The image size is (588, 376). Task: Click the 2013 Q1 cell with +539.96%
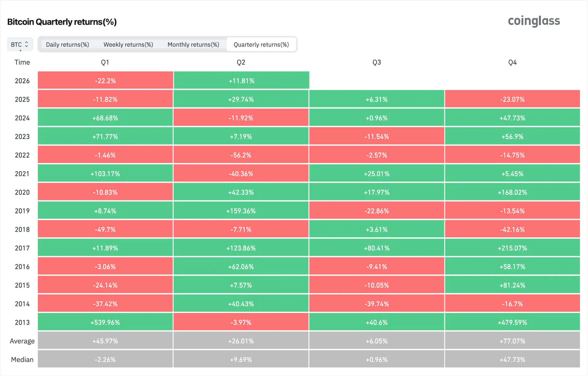point(105,322)
